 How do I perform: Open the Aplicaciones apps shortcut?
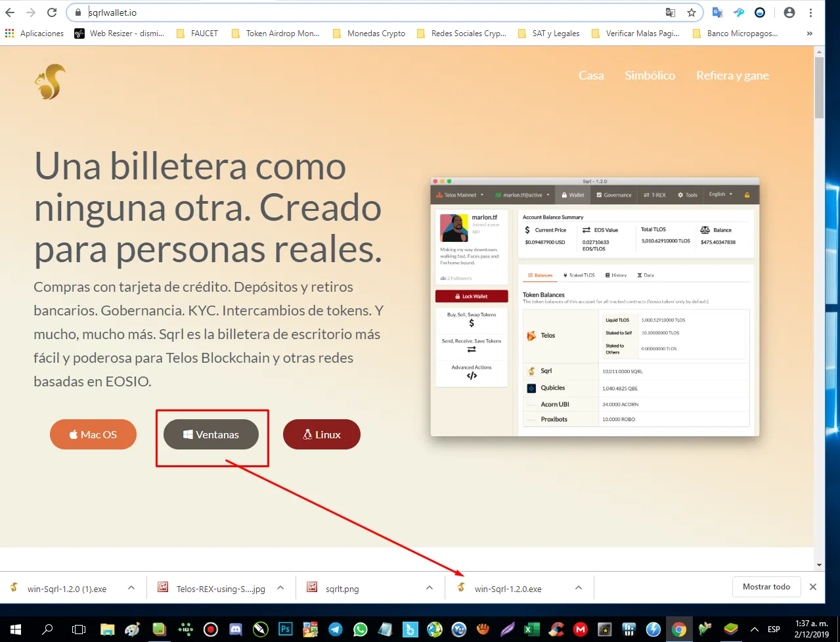tap(35, 34)
